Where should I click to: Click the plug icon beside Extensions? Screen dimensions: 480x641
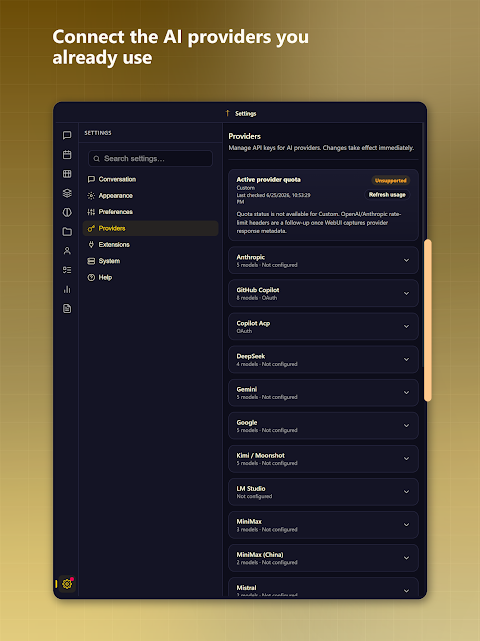coord(91,244)
